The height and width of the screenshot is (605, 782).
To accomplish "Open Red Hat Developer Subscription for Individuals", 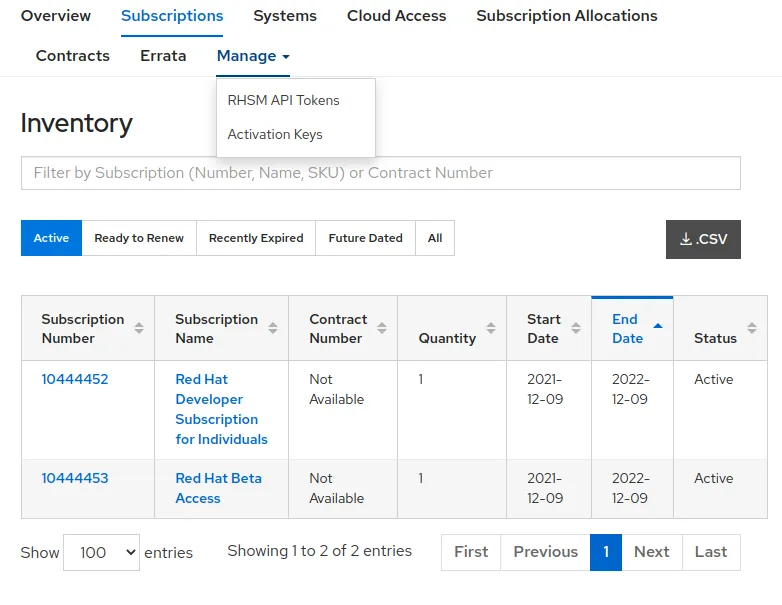I will coord(221,409).
